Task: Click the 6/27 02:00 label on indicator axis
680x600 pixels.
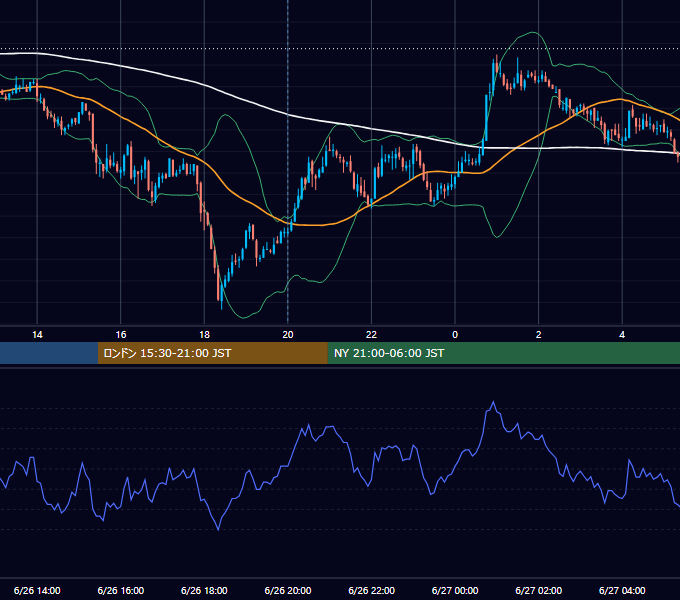Action: coord(539,590)
